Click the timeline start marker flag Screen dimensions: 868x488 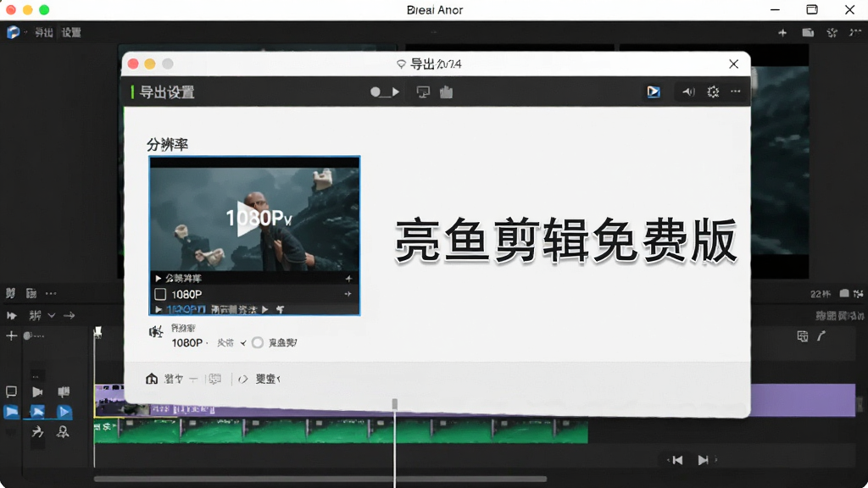click(97, 331)
